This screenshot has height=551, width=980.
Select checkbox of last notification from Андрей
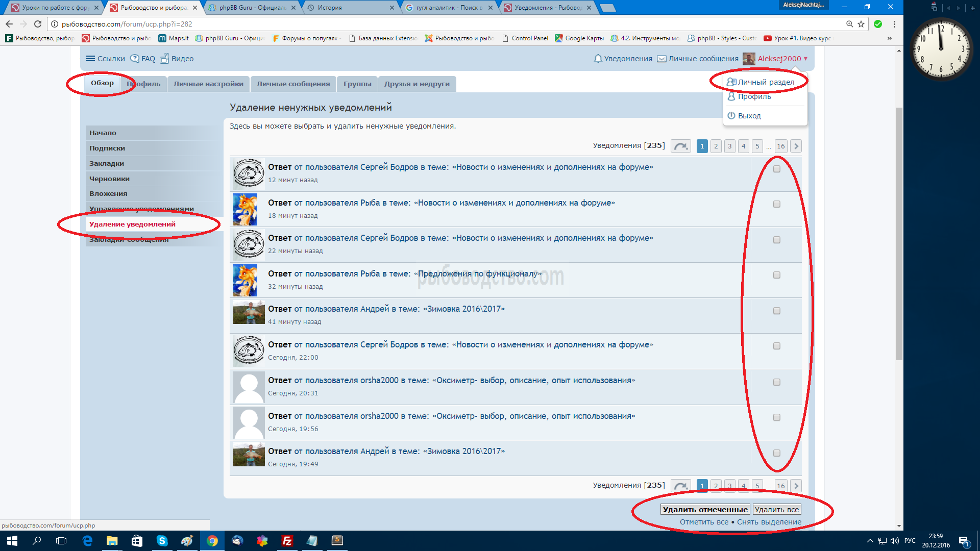(x=776, y=453)
